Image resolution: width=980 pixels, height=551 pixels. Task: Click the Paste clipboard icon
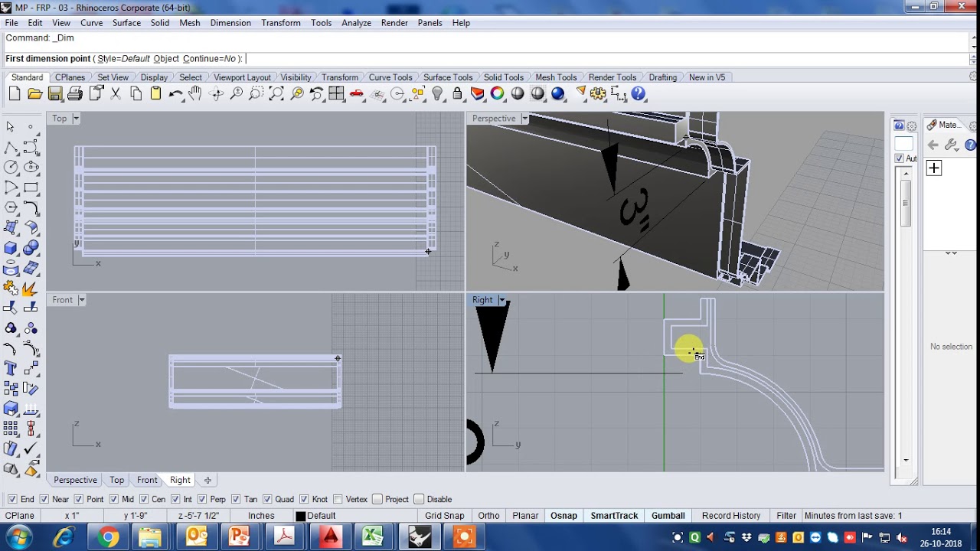coord(155,94)
